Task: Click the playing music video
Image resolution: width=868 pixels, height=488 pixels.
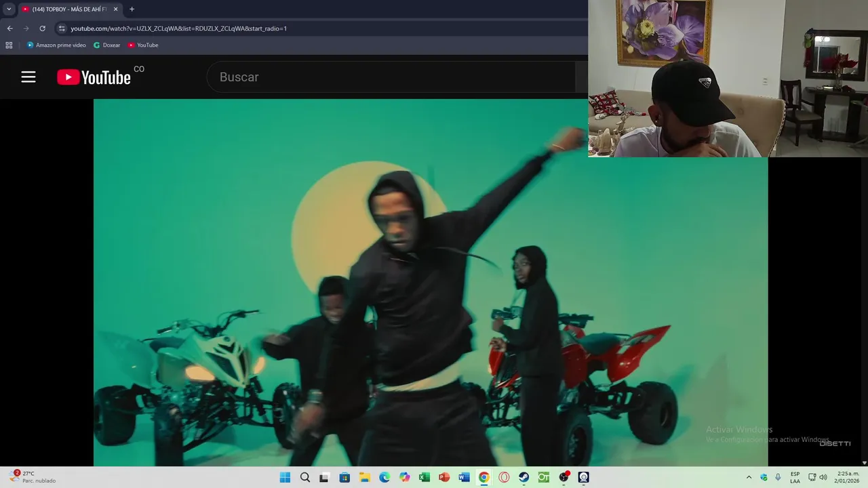Action: [x=431, y=283]
